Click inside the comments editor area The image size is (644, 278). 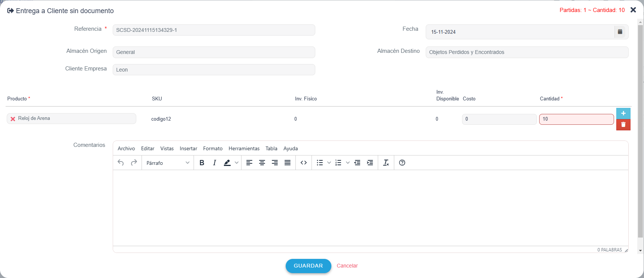pos(370,208)
